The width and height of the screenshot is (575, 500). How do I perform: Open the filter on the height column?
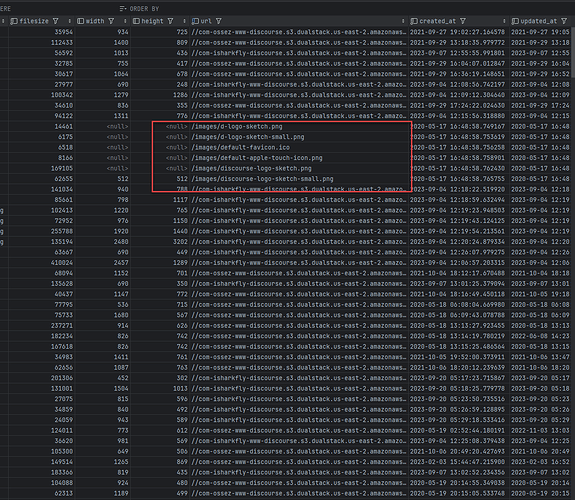tap(170, 21)
